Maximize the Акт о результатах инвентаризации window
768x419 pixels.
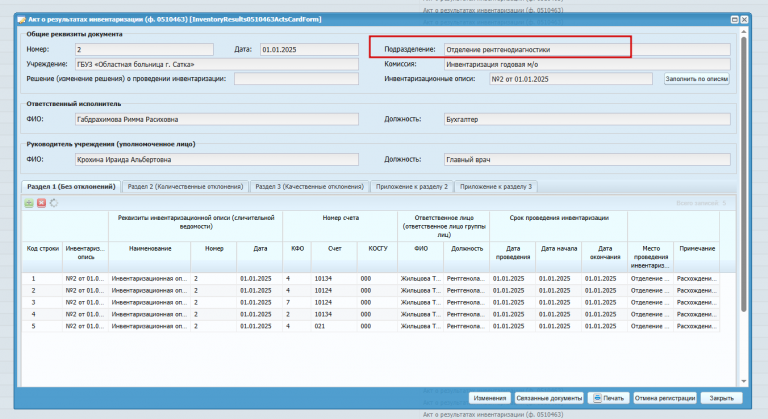(x=734, y=20)
